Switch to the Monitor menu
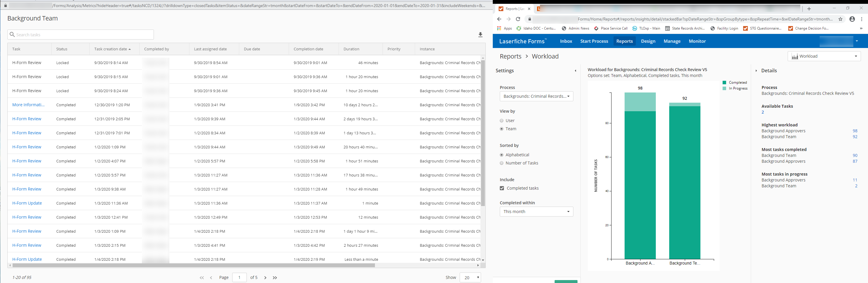This screenshot has width=868, height=283. (x=697, y=41)
